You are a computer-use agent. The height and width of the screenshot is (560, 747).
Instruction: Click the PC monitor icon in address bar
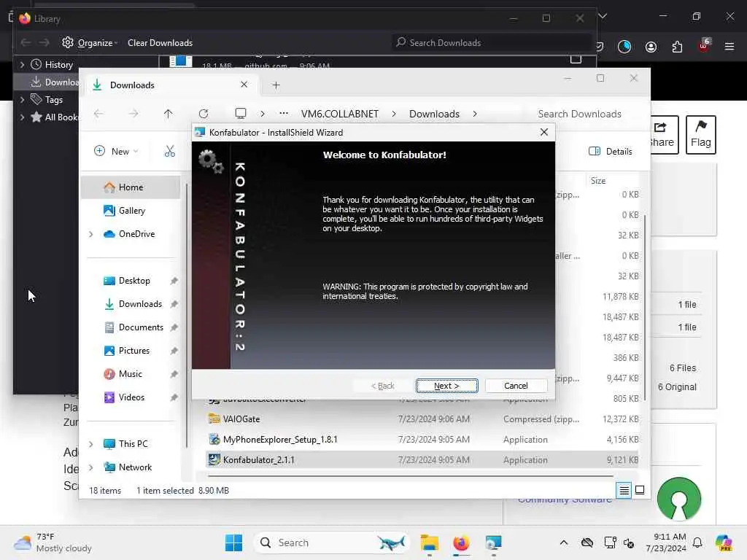pos(241,113)
